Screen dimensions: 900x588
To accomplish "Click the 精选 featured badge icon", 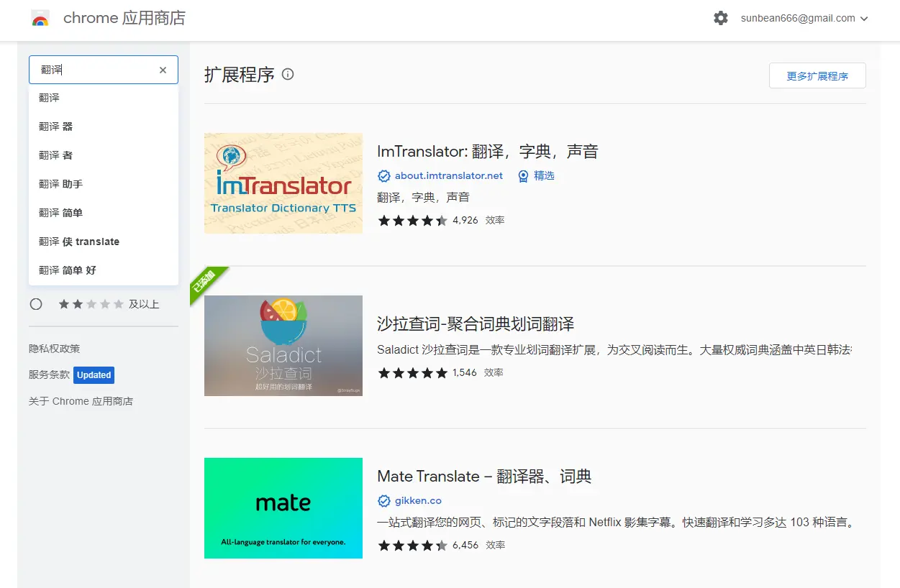I will click(523, 176).
